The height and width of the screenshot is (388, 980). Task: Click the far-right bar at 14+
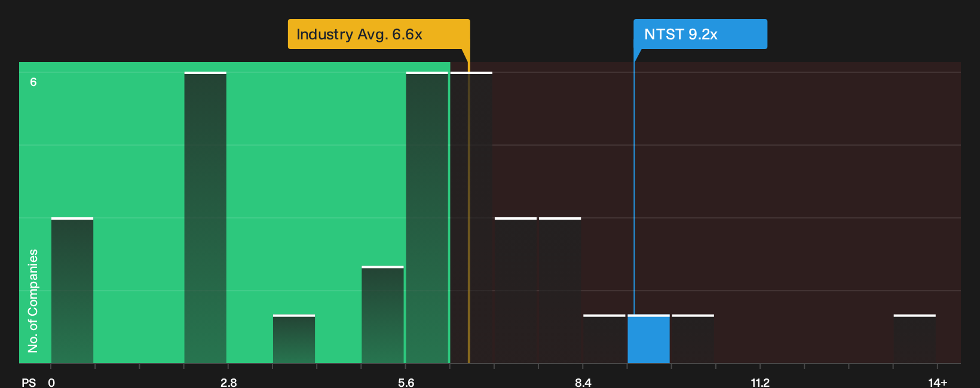coord(914,339)
